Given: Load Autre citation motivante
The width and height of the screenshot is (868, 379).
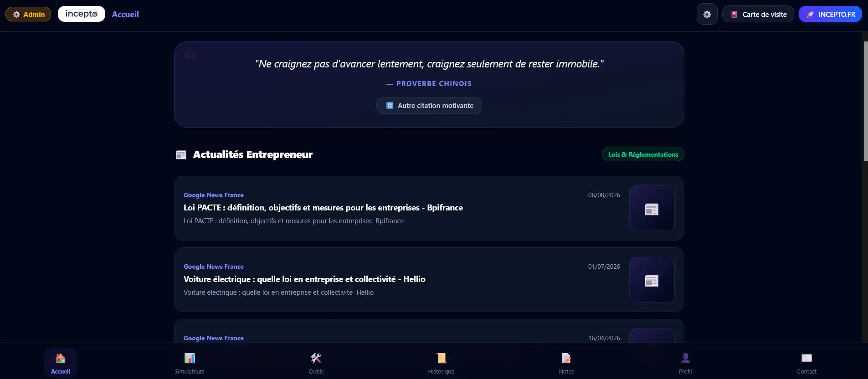Looking at the screenshot, I should [429, 106].
